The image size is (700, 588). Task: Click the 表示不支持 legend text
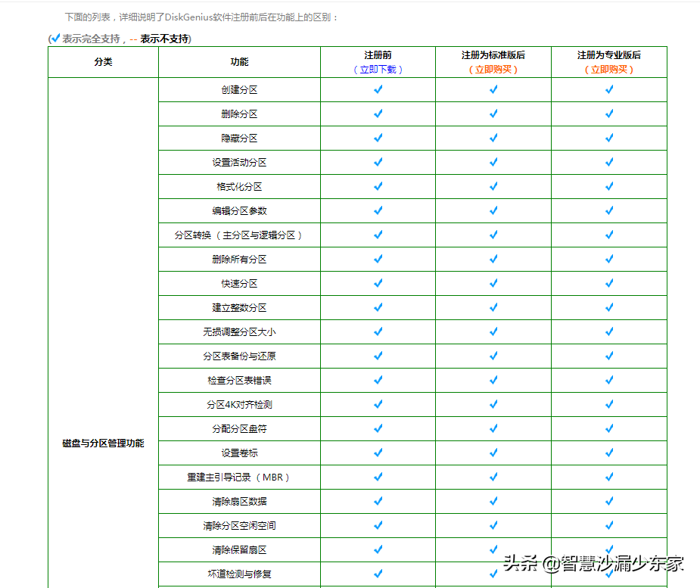[x=164, y=39]
